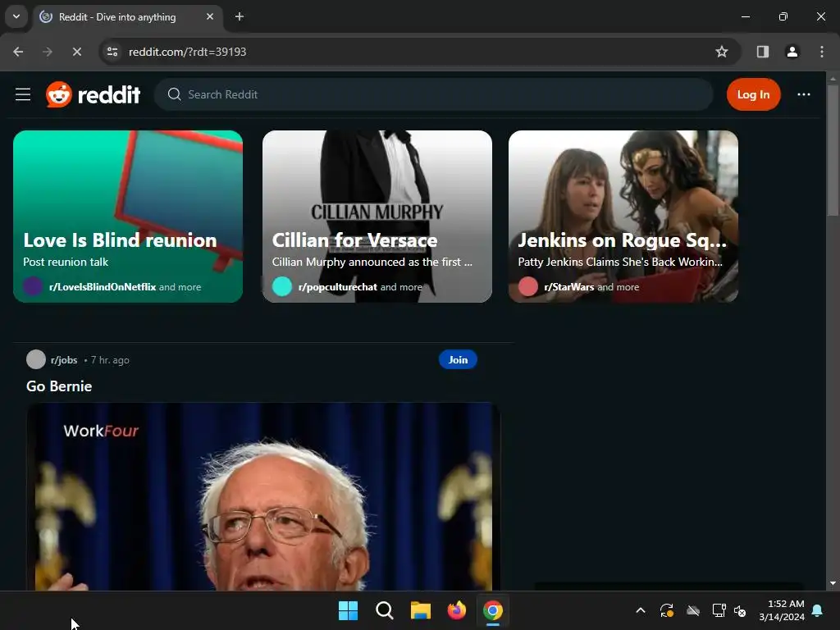
Task: Open r/popculturechat community link
Action: coord(337,287)
